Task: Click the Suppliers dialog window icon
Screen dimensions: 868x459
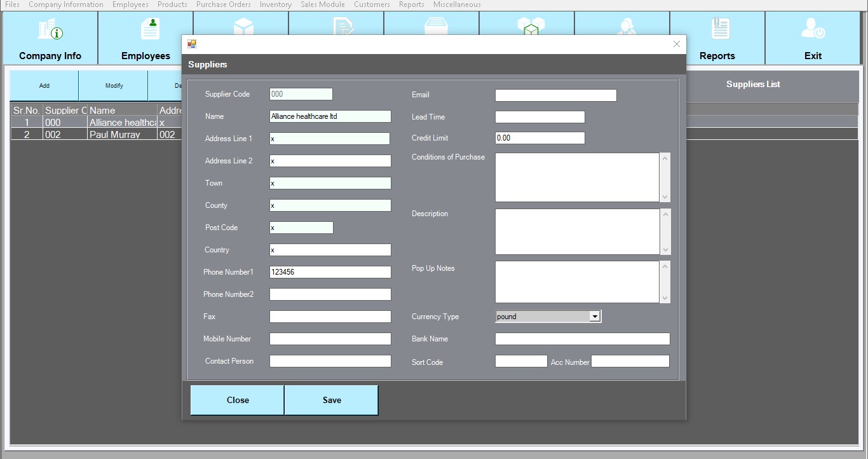Action: pyautogui.click(x=192, y=45)
